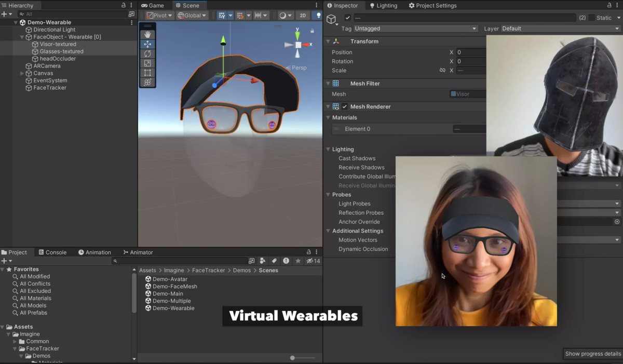Select the Rotate tool
623x364 pixels.
(147, 53)
